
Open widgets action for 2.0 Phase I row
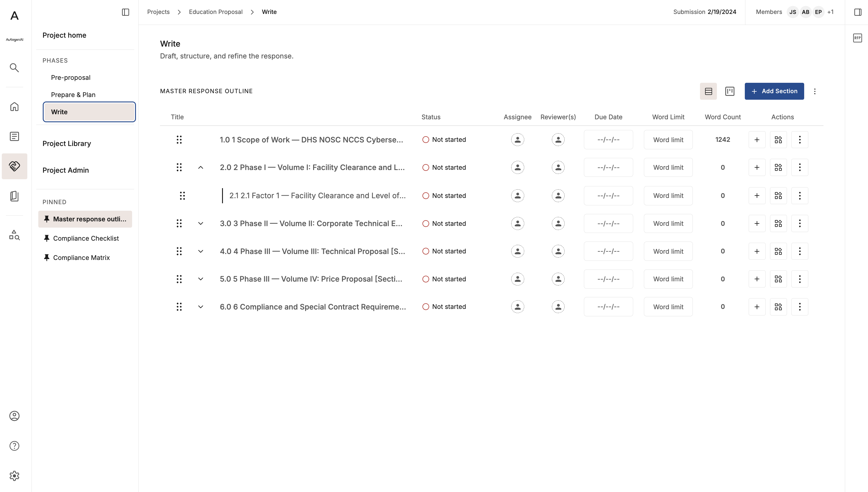pyautogui.click(x=778, y=168)
